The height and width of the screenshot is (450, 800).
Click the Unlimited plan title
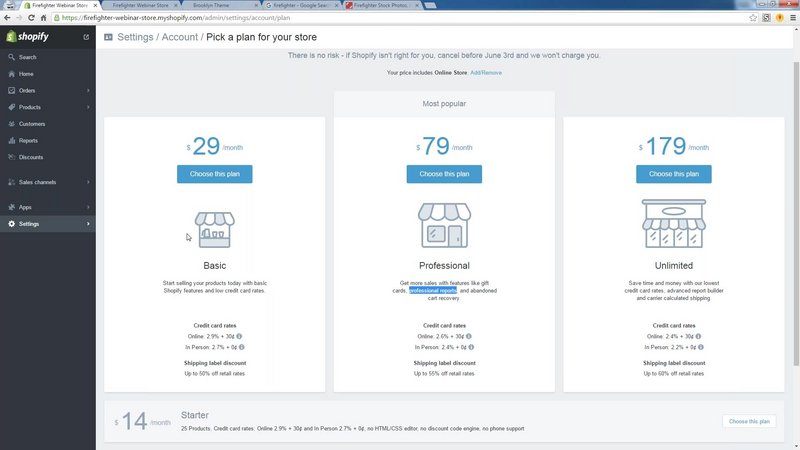674,266
